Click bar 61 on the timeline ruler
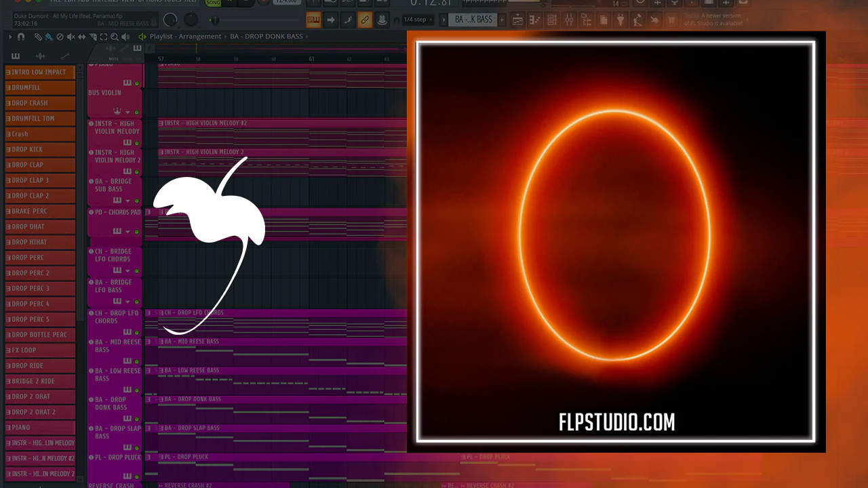868x488 pixels. click(x=312, y=59)
